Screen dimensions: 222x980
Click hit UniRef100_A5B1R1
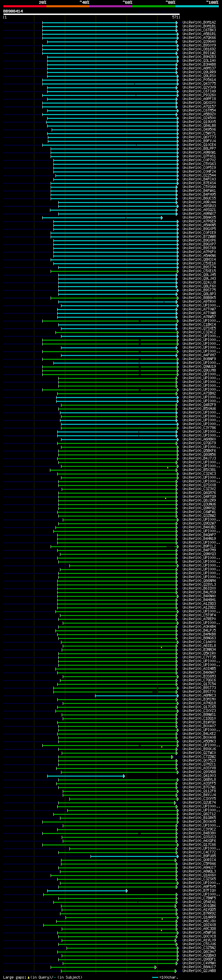[199, 34]
